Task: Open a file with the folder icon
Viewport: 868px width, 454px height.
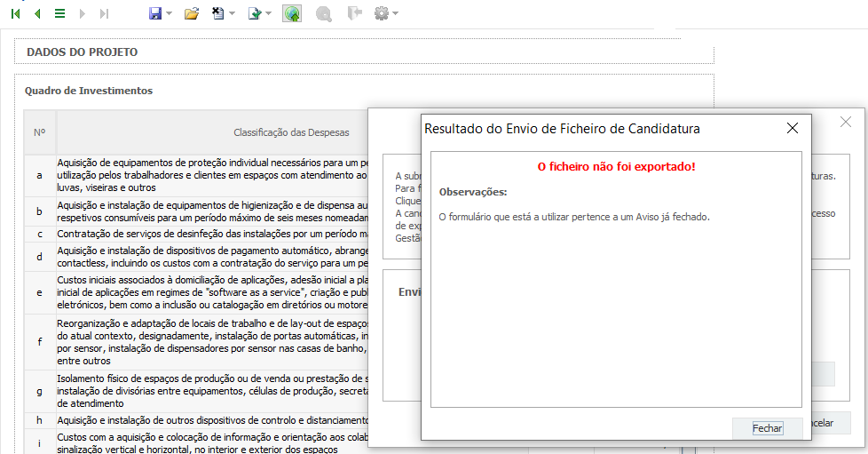Action: click(192, 13)
